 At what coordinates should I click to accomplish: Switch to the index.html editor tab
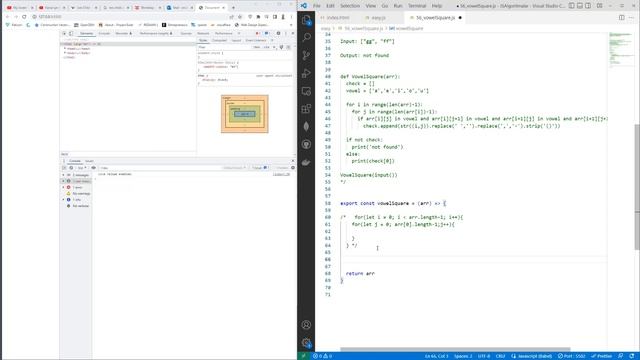(x=338, y=18)
